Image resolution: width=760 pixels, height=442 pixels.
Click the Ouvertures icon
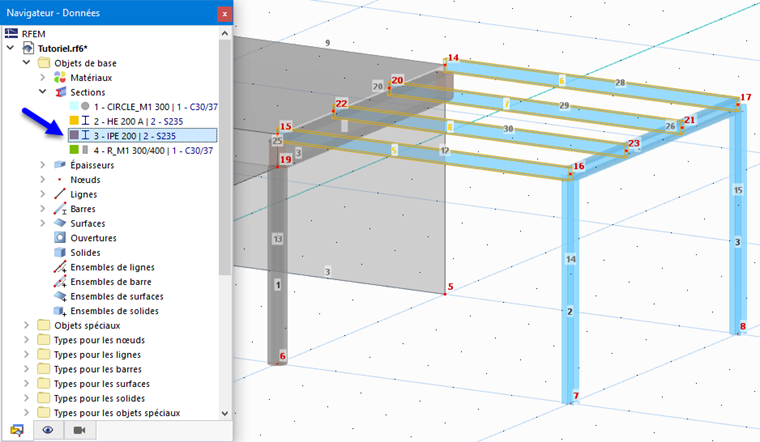pos(60,237)
